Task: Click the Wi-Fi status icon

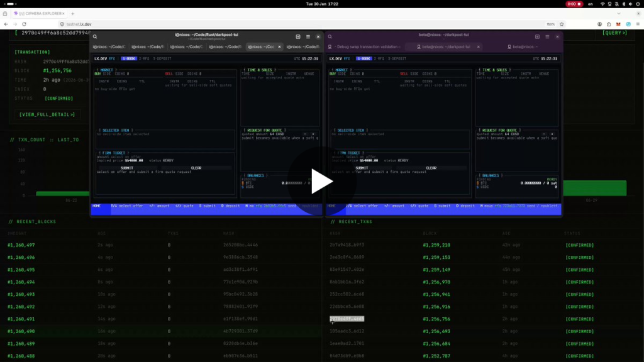Action: point(602,4)
